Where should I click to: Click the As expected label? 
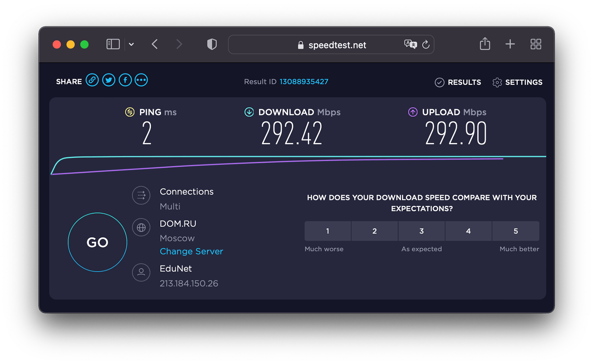(421, 249)
